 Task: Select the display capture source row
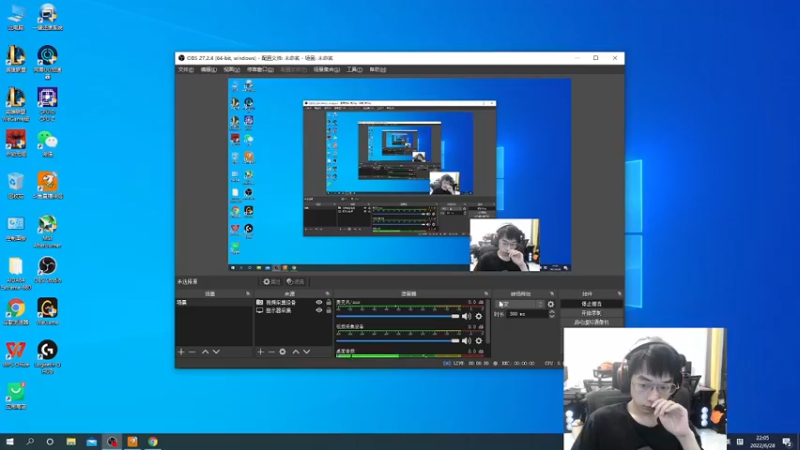(x=293, y=310)
